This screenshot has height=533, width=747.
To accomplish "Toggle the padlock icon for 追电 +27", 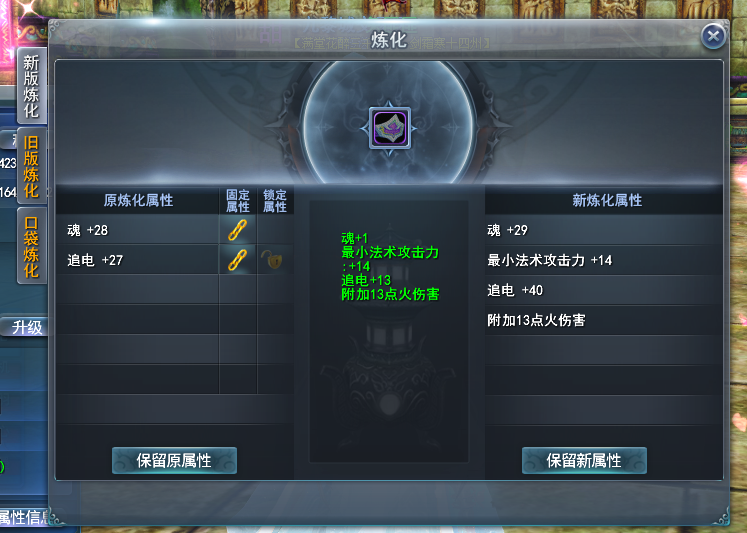I will [x=273, y=260].
